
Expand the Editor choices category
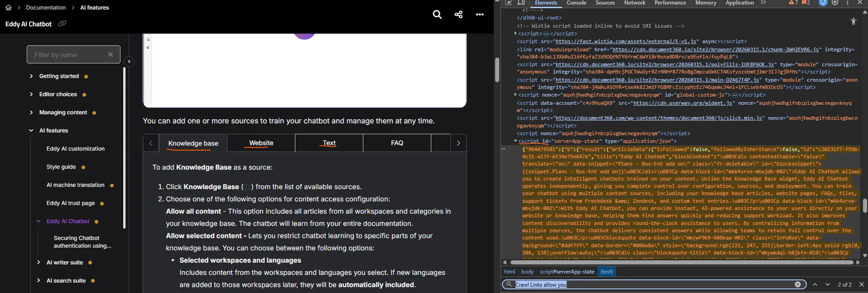tap(31, 94)
